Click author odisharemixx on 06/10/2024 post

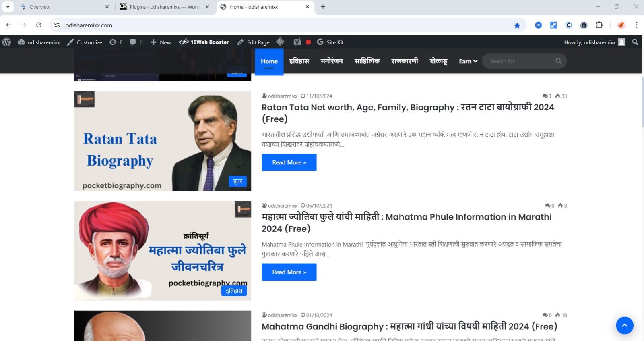[279, 206]
